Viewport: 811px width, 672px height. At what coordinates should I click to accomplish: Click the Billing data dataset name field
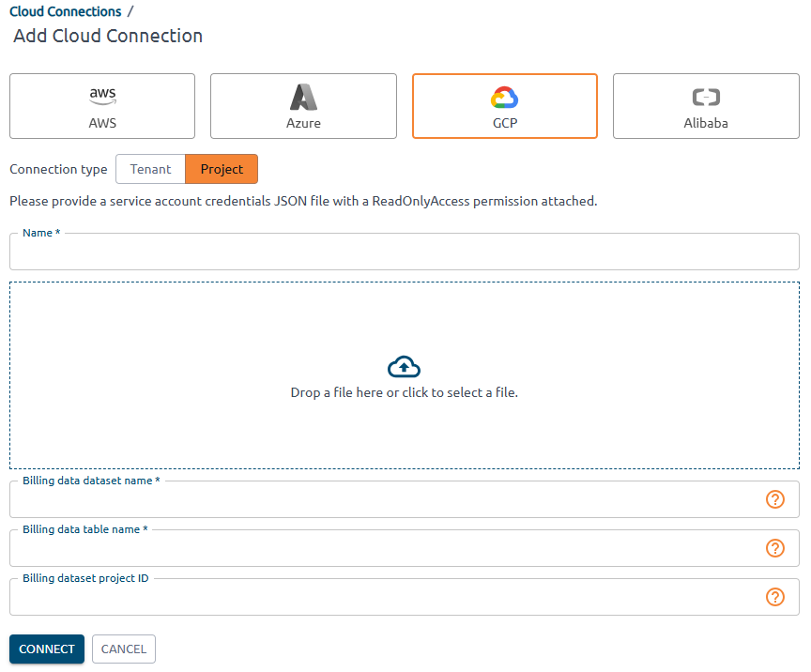point(375,499)
